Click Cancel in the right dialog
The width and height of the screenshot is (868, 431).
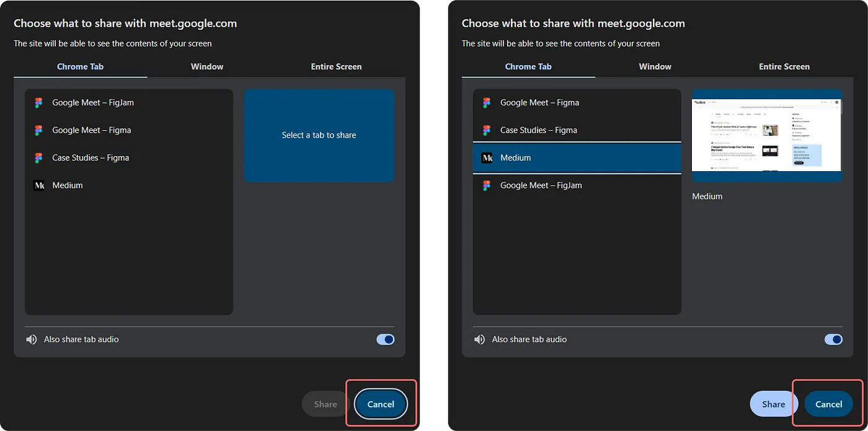pos(828,404)
